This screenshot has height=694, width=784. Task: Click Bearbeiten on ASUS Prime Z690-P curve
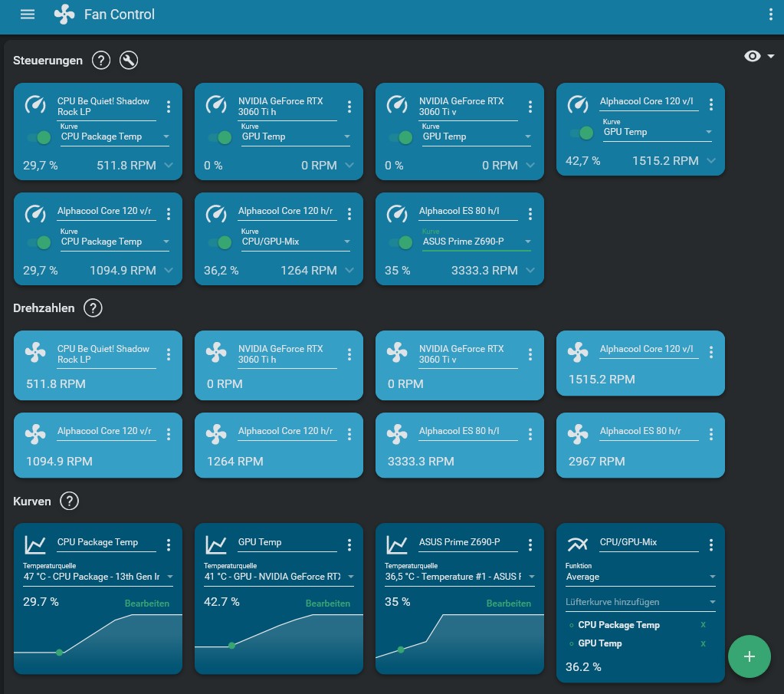click(509, 604)
